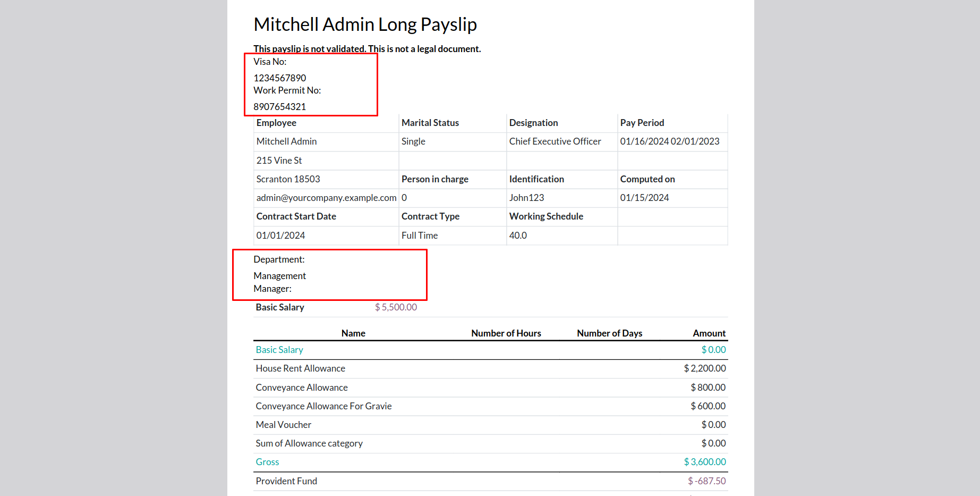
Task: Click the 'Manager:' label
Action: (272, 289)
